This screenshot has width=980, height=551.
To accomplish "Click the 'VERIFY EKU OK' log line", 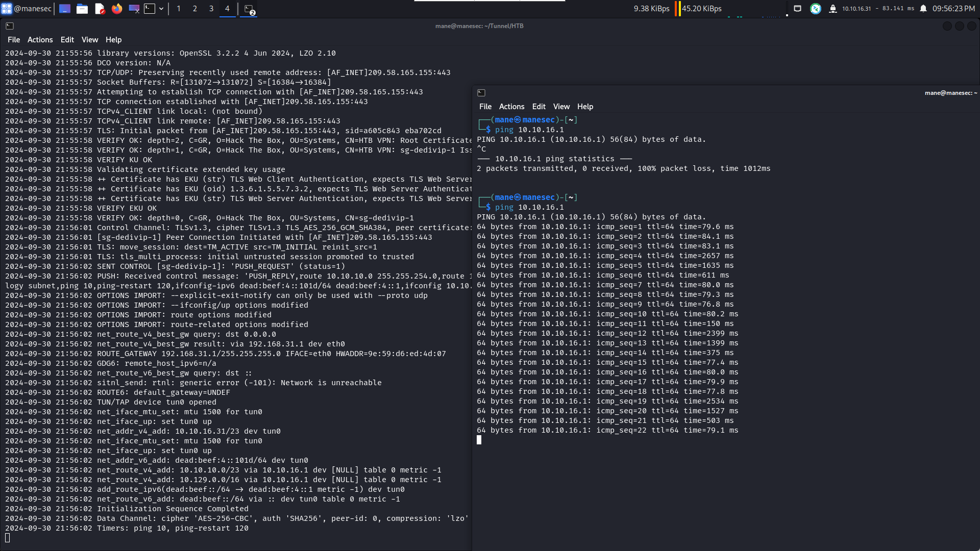I will (81, 208).
